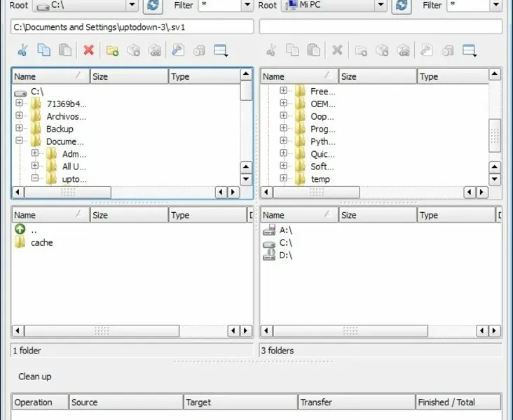Create a new folder using left toolbar icon
This screenshot has width=513, height=420.
point(112,50)
